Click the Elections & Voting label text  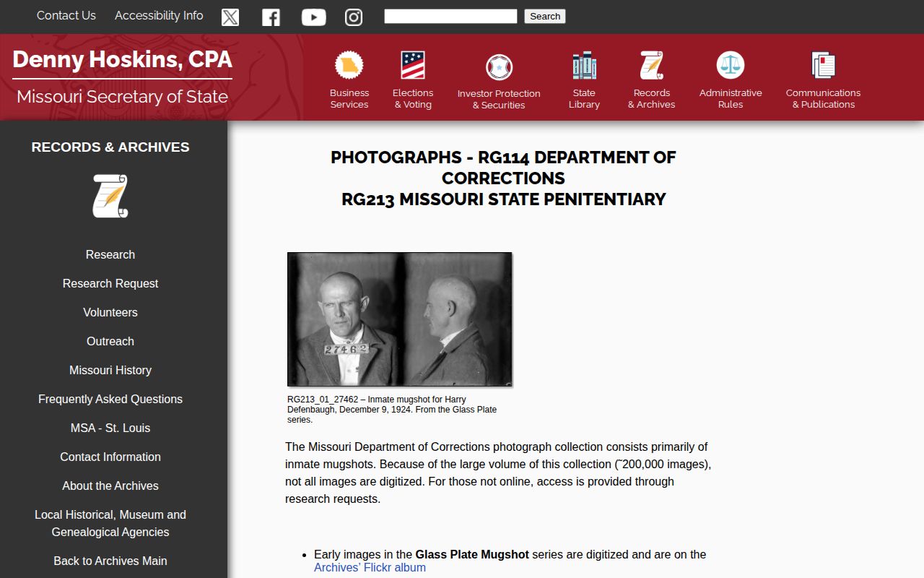(x=413, y=99)
